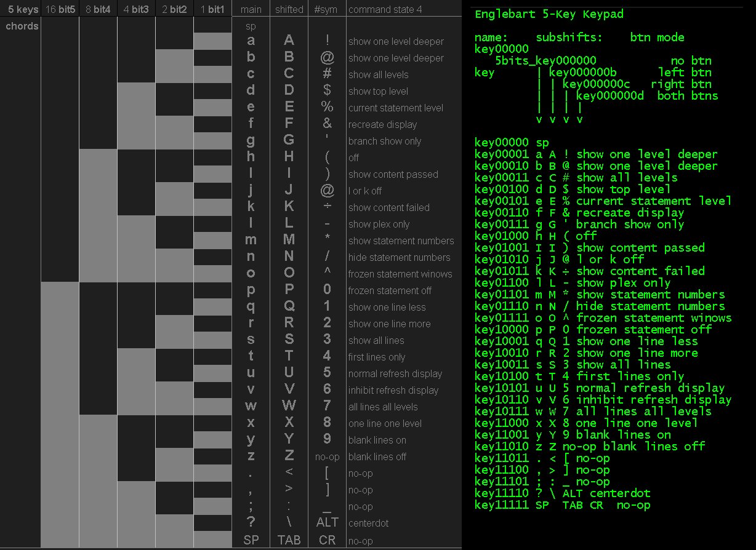Click 'sp' at top of main column
Screen dimensions: 756x550
[x=251, y=26]
